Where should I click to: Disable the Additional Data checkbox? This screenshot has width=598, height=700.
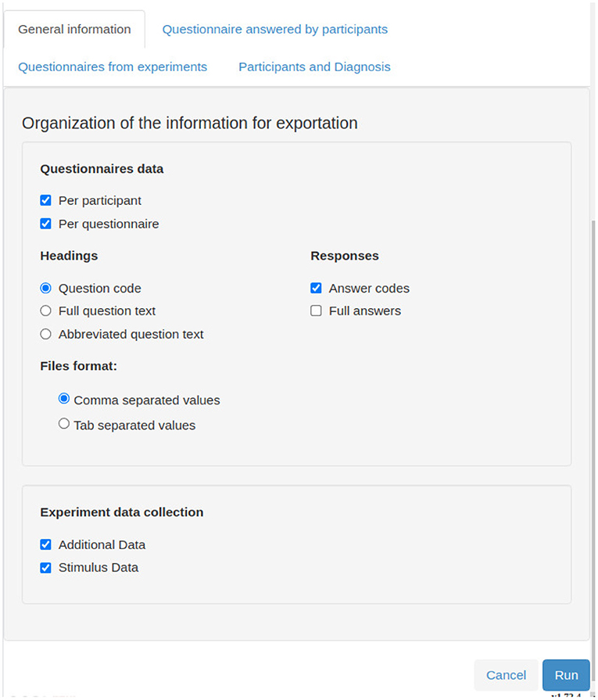(x=45, y=544)
